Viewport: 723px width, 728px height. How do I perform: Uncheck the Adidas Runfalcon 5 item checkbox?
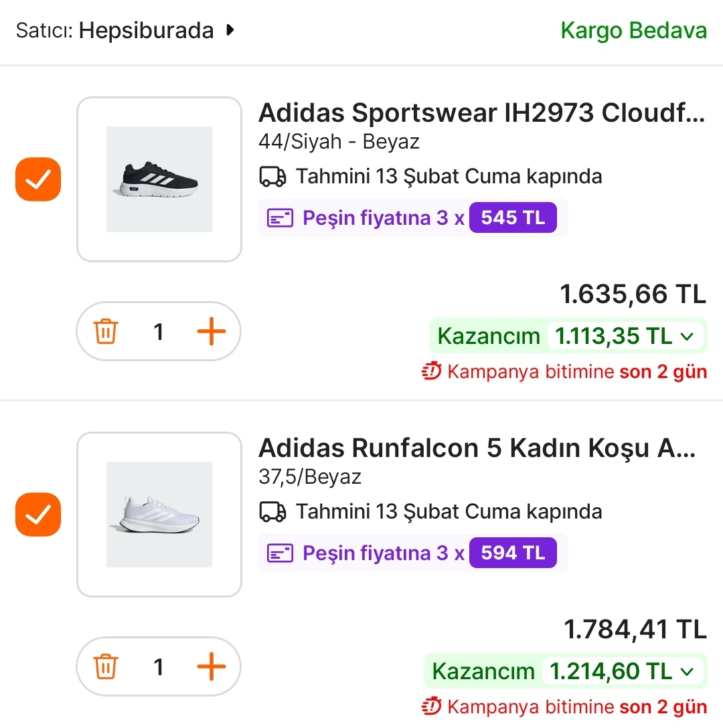(x=38, y=515)
